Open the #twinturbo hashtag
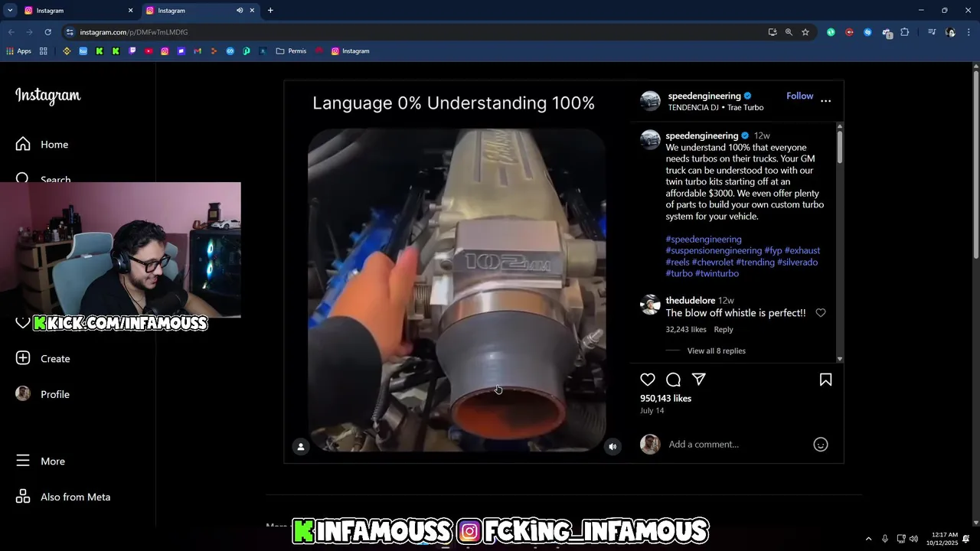This screenshot has height=551, width=980. pyautogui.click(x=717, y=273)
